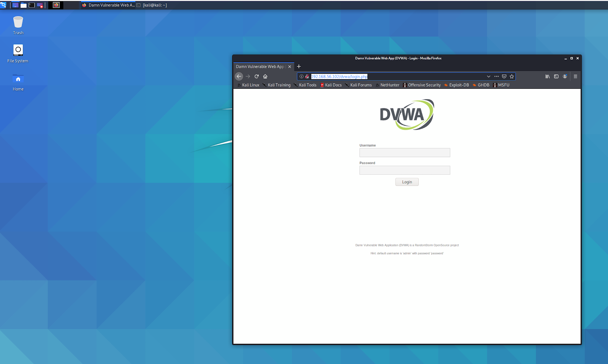Open the Firefox account menu
The image size is (608, 364).
[565, 76]
